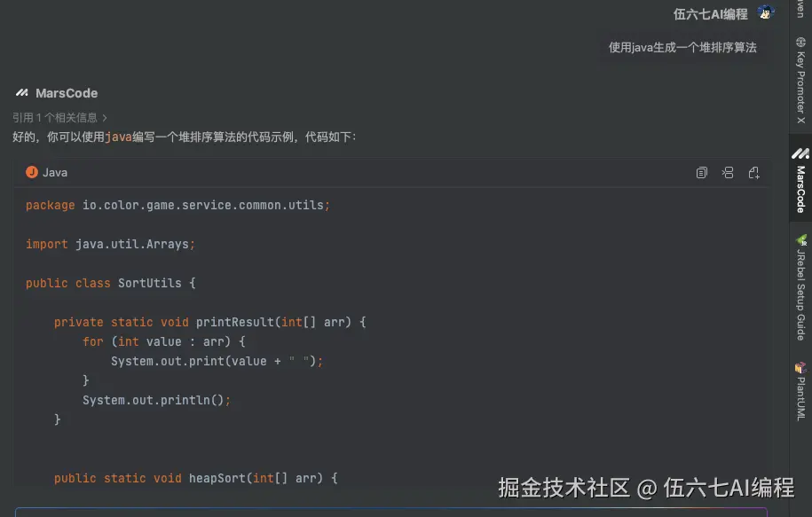Open the PlantUML side tab
The image size is (812, 517).
point(800,391)
